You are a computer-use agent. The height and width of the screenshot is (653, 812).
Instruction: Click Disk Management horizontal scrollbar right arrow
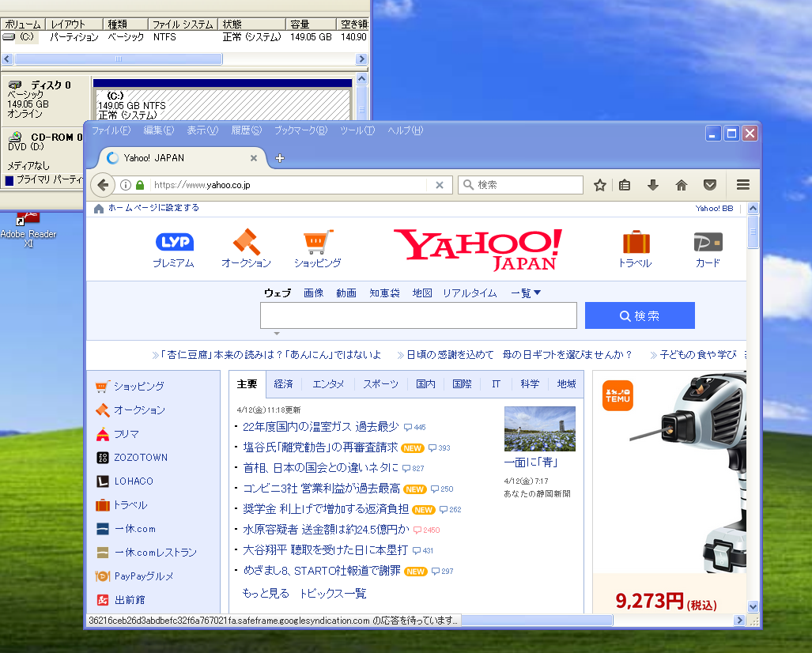(x=361, y=59)
